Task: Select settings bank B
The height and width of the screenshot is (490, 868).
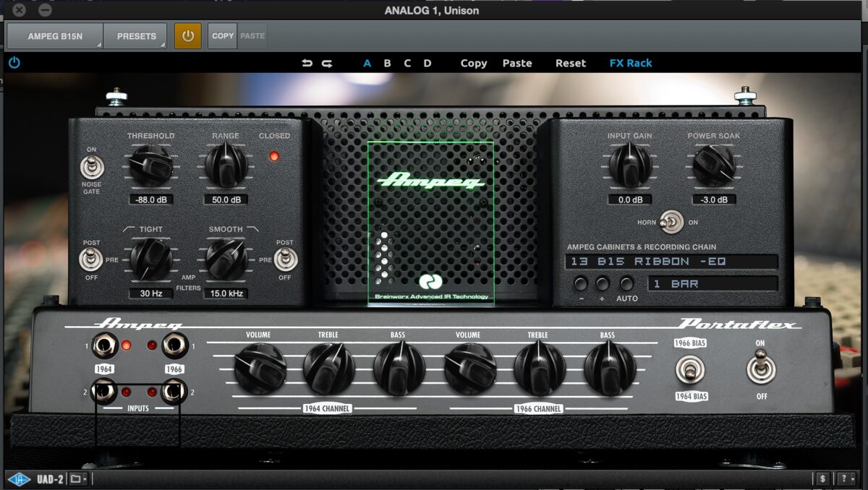Action: [x=387, y=64]
